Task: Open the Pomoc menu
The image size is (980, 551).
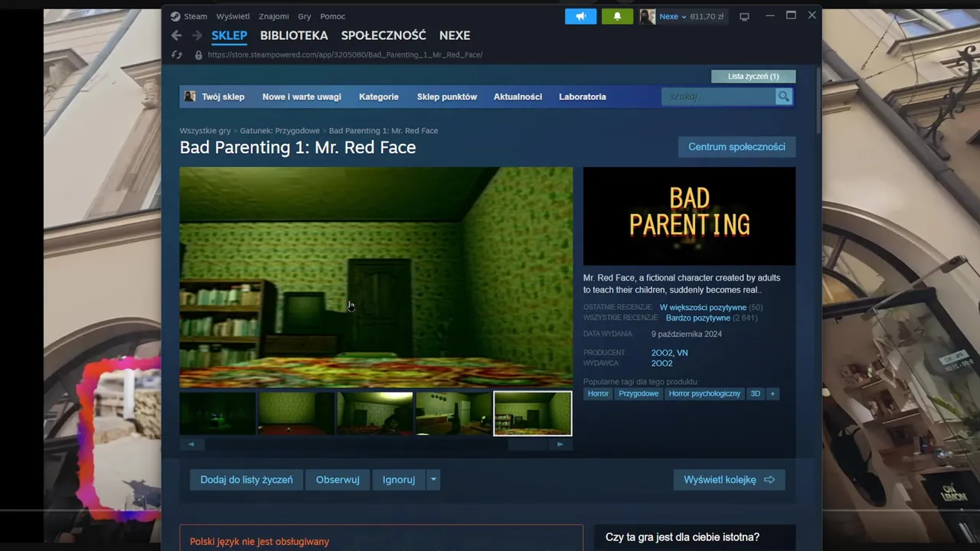Action: click(x=332, y=16)
